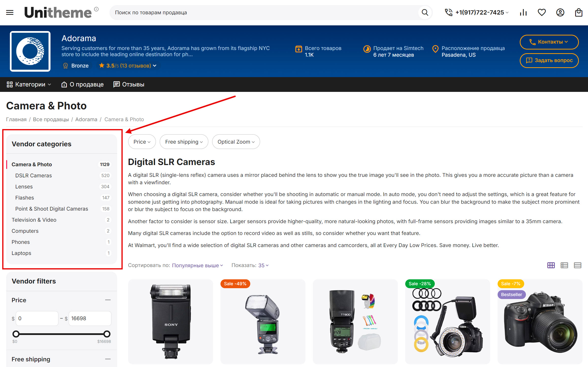Go to the Отзывы tab
588x367 pixels.
tap(129, 84)
